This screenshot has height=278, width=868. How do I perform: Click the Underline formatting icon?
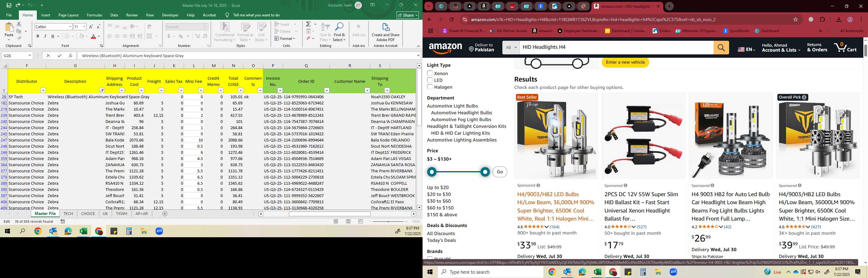coord(53,36)
